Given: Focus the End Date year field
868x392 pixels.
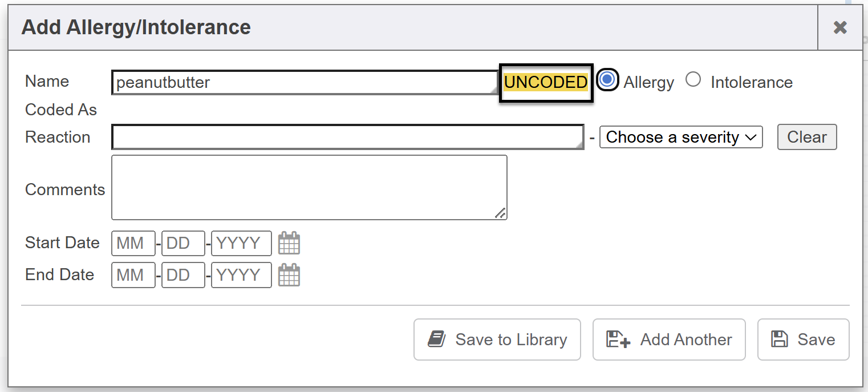Looking at the screenshot, I should tap(241, 275).
